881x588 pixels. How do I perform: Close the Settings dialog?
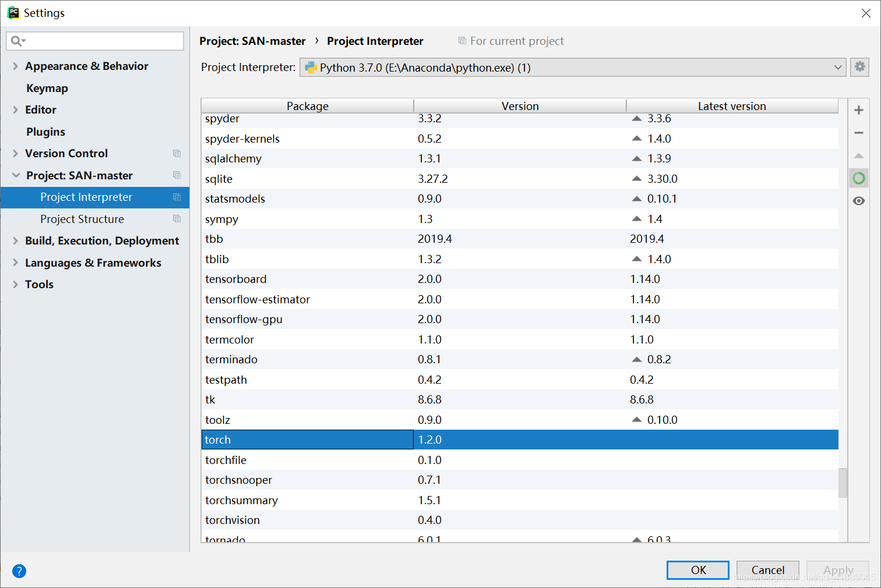[x=866, y=13]
